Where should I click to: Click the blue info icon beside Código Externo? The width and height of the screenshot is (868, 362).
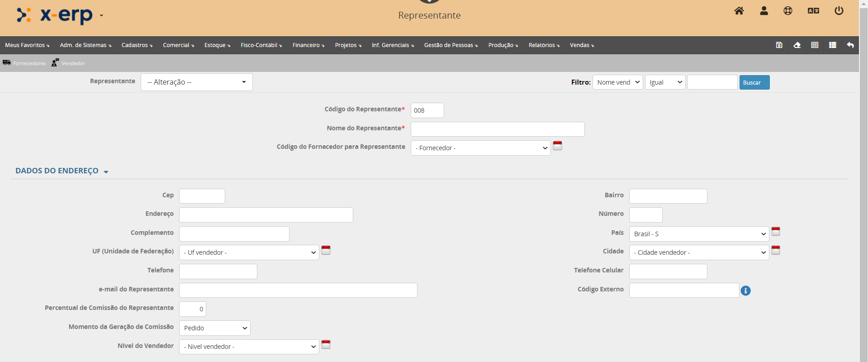[745, 291]
